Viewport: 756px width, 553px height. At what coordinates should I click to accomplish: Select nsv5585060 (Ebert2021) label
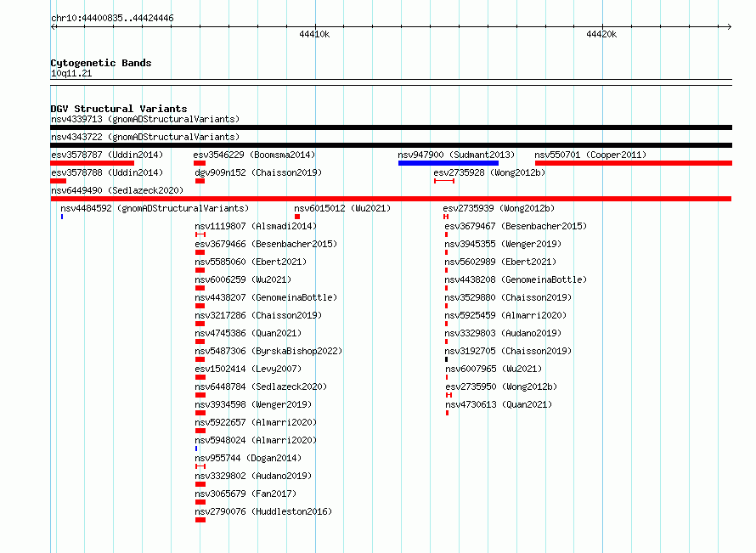click(x=251, y=262)
